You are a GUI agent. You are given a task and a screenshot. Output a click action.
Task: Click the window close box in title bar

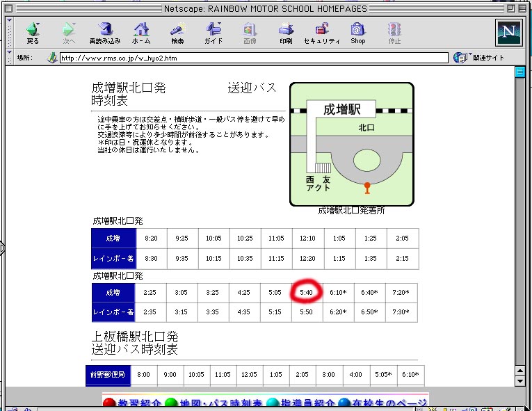(9, 8)
